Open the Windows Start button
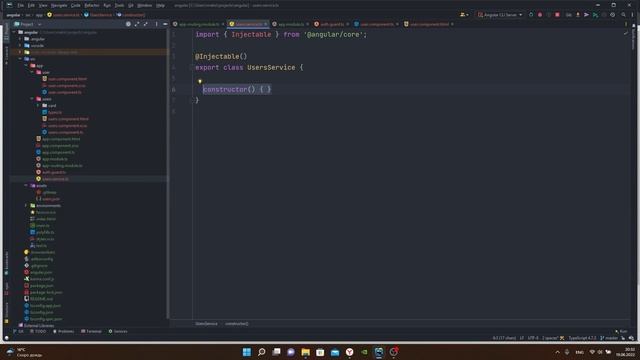Screen dimensions: 640x360 [x=247, y=352]
